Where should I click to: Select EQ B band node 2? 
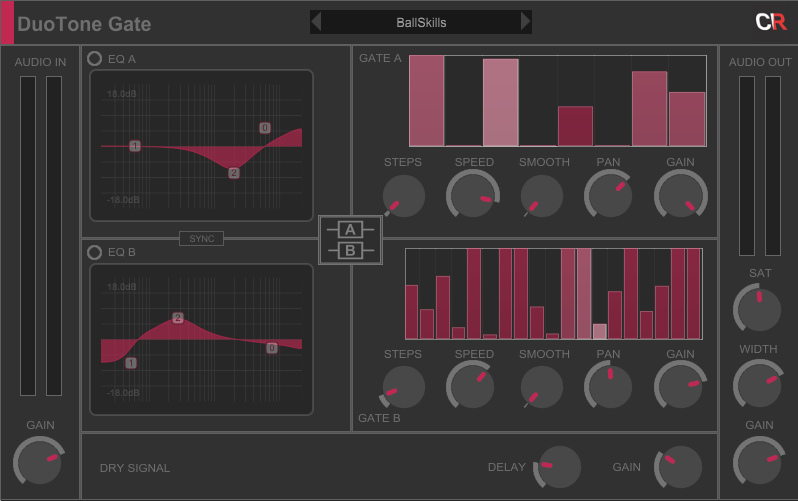[x=178, y=318]
